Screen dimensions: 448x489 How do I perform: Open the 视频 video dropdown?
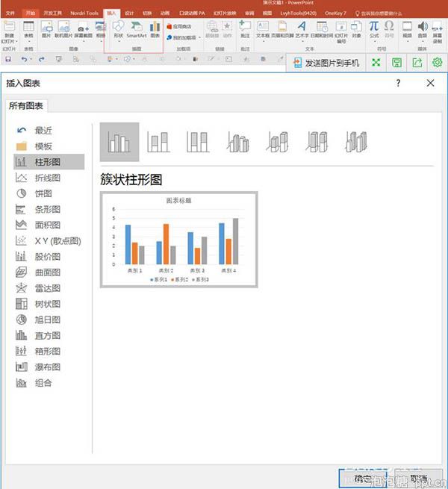pos(407,31)
